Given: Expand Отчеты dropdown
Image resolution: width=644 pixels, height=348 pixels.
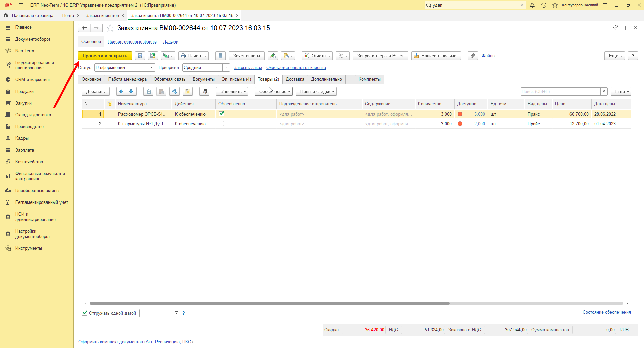Looking at the screenshot, I should (x=317, y=56).
